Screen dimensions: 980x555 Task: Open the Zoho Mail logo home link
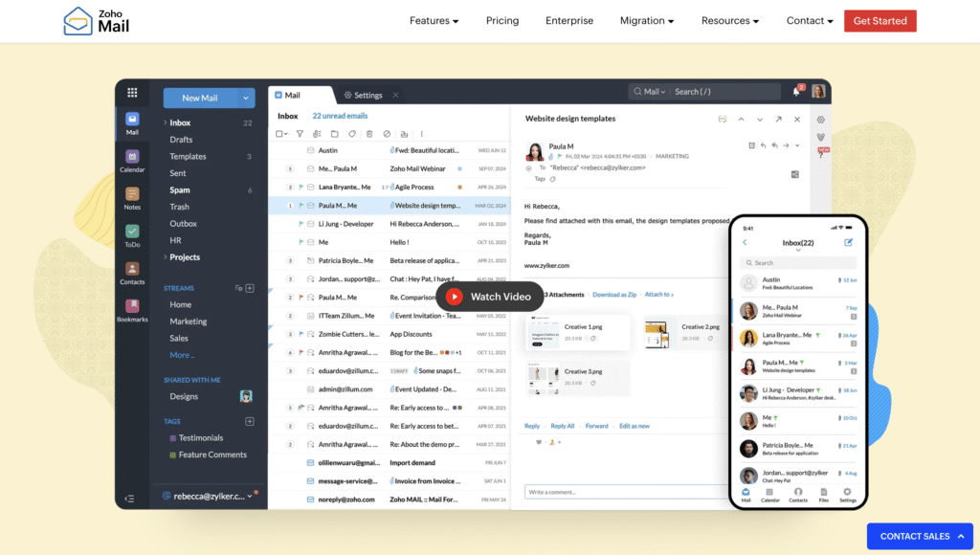(97, 21)
